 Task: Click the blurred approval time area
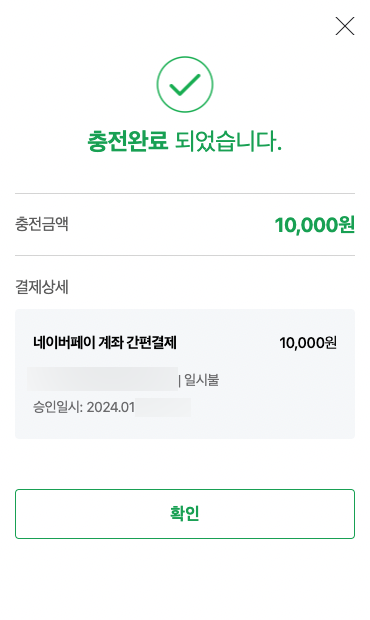point(163,407)
